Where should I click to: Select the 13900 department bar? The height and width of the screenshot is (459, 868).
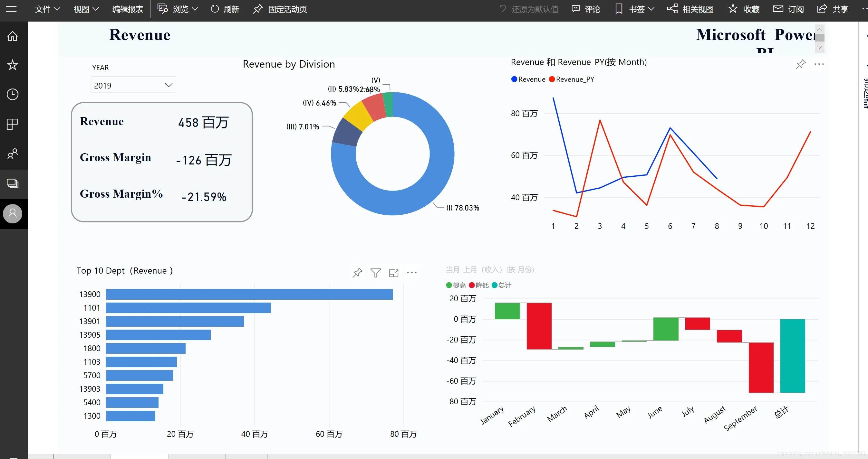coord(249,294)
